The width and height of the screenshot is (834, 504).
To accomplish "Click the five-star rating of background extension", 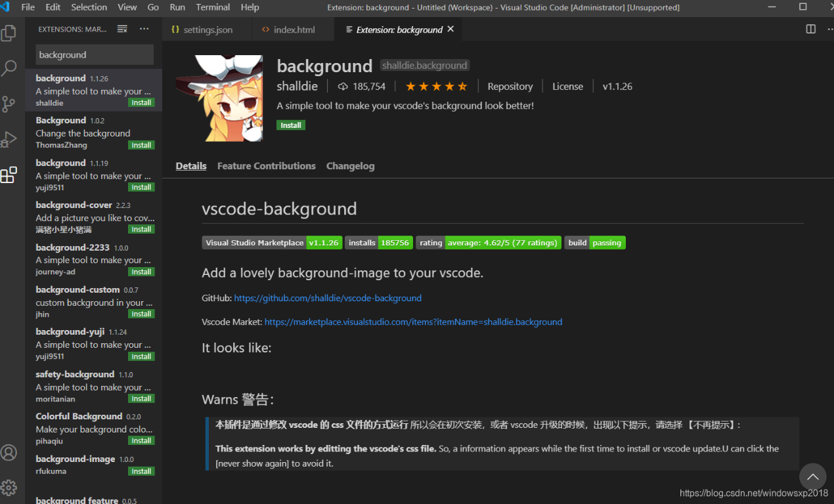I will coord(436,87).
